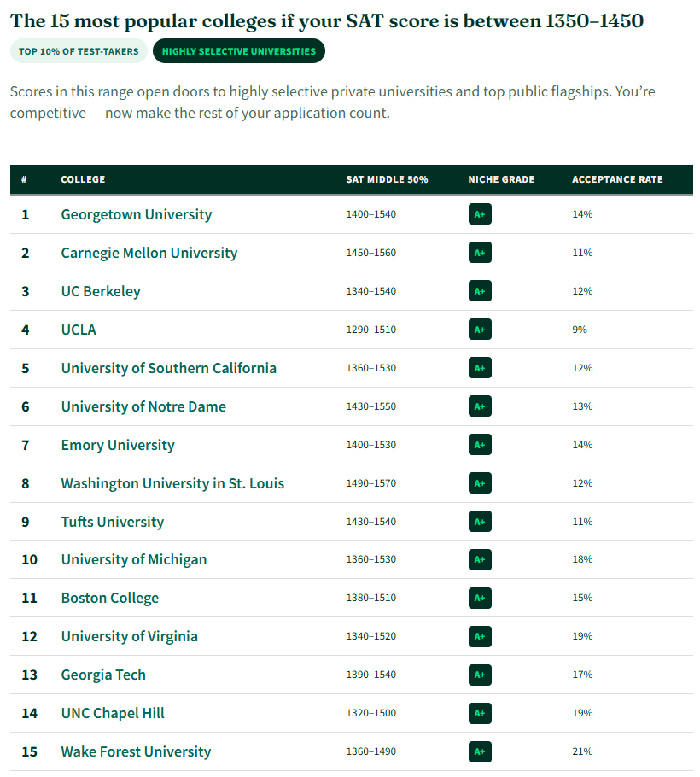
Task: Click the SAT Middle 50% column header
Action: coord(387,179)
